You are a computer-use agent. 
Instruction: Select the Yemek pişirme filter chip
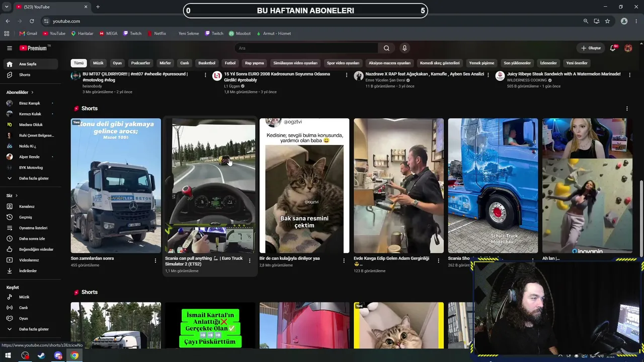click(481, 63)
